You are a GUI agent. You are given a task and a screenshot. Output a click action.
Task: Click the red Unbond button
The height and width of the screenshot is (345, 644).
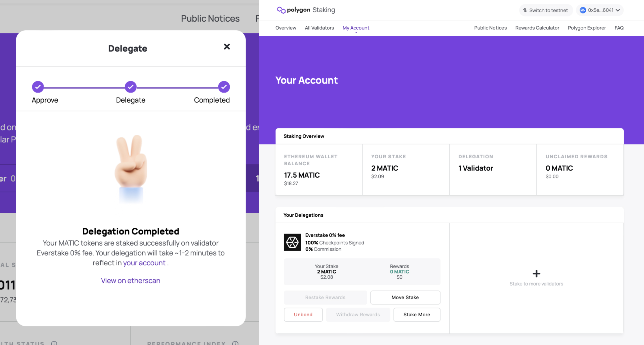click(x=303, y=315)
